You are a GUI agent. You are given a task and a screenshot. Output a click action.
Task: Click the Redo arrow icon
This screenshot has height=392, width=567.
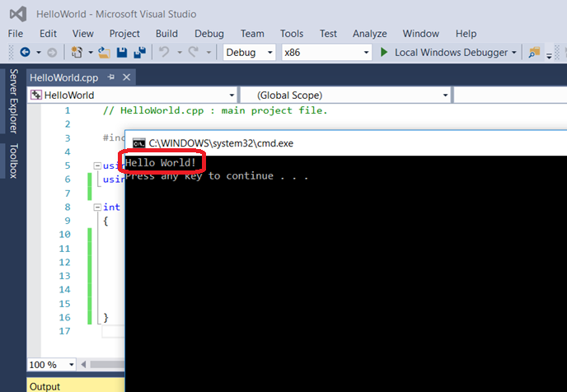coord(194,52)
